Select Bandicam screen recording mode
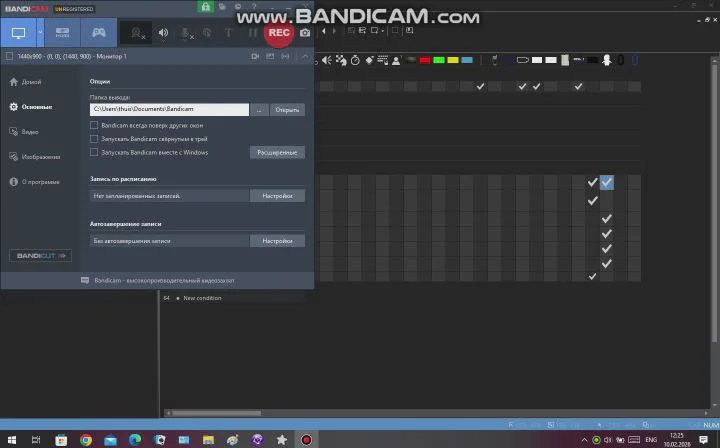This screenshot has width=720, height=448. coord(18,33)
